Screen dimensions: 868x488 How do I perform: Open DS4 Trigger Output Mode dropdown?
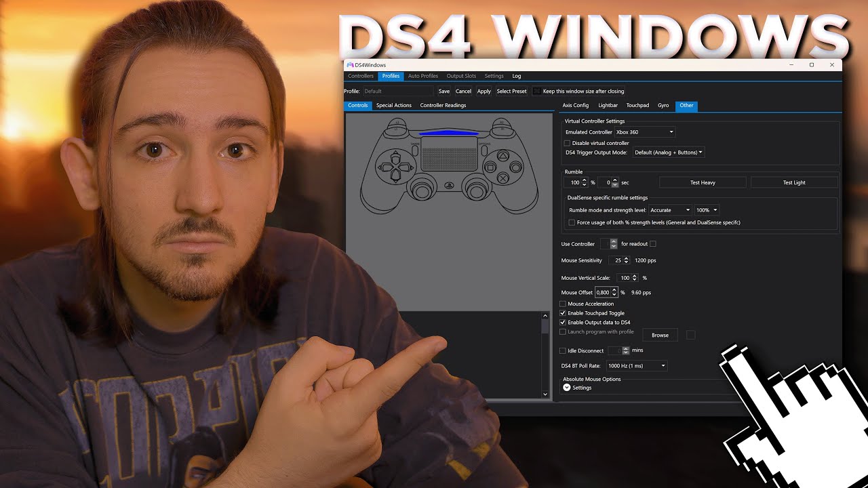click(669, 152)
